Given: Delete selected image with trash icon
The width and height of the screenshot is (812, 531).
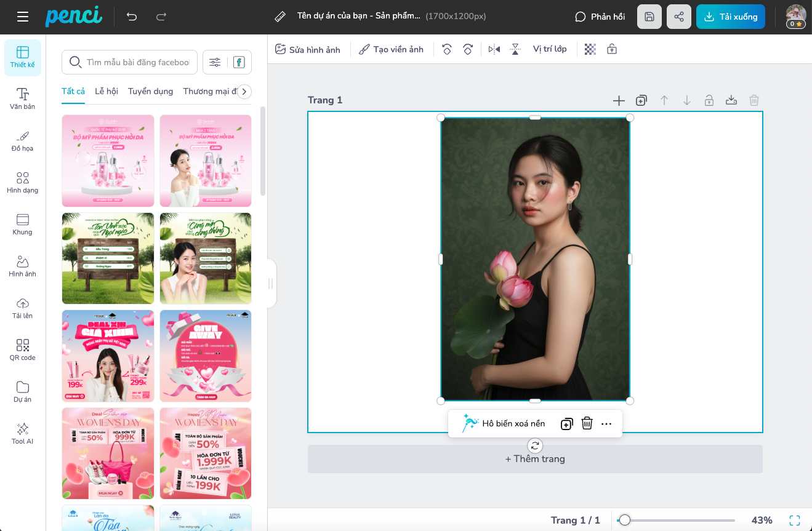Looking at the screenshot, I should tap(587, 423).
